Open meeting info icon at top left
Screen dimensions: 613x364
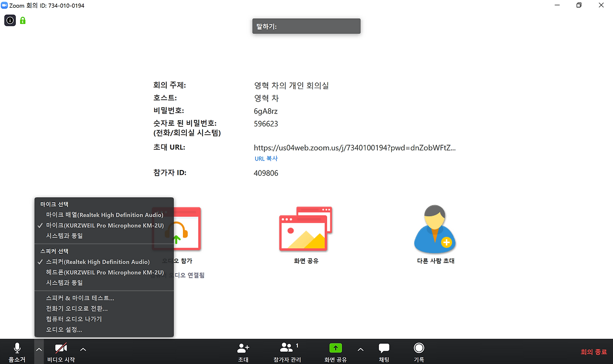click(10, 20)
